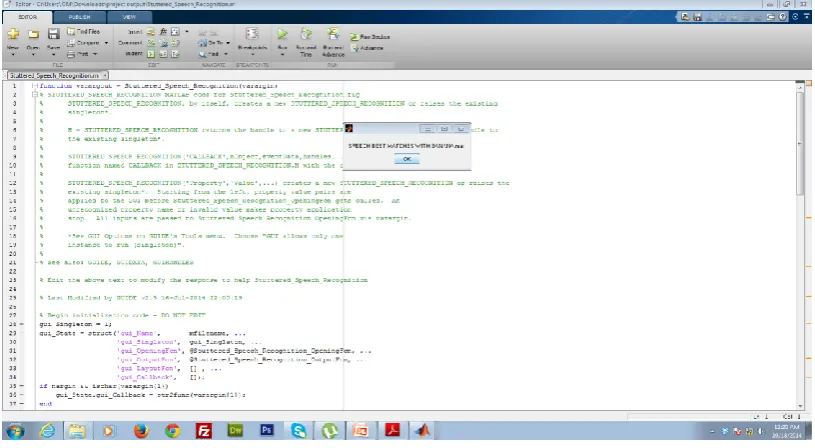This screenshot has height=448, width=815.
Task: Expand the Print dropdown arrow
Action: click(x=95, y=54)
